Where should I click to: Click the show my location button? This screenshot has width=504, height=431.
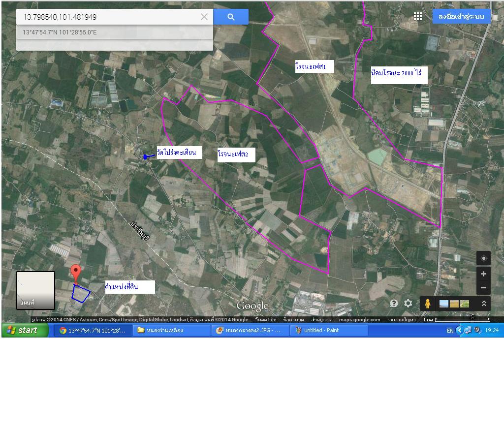pyautogui.click(x=483, y=258)
